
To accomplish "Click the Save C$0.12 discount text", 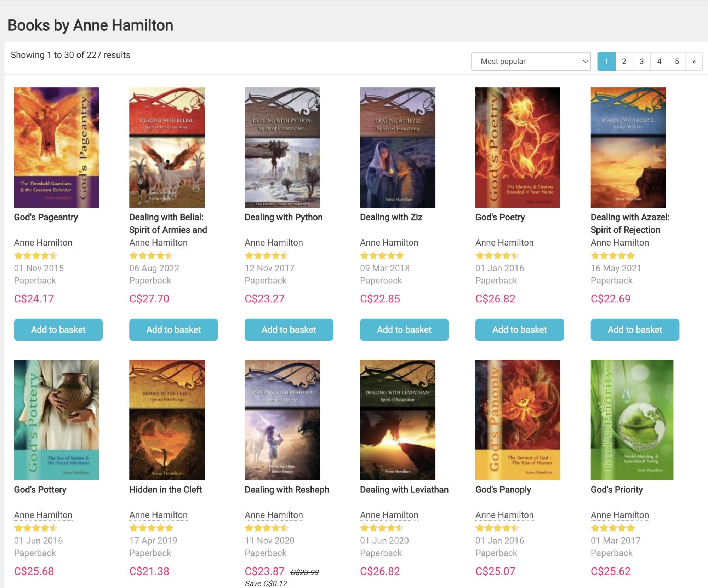I will click(266, 583).
